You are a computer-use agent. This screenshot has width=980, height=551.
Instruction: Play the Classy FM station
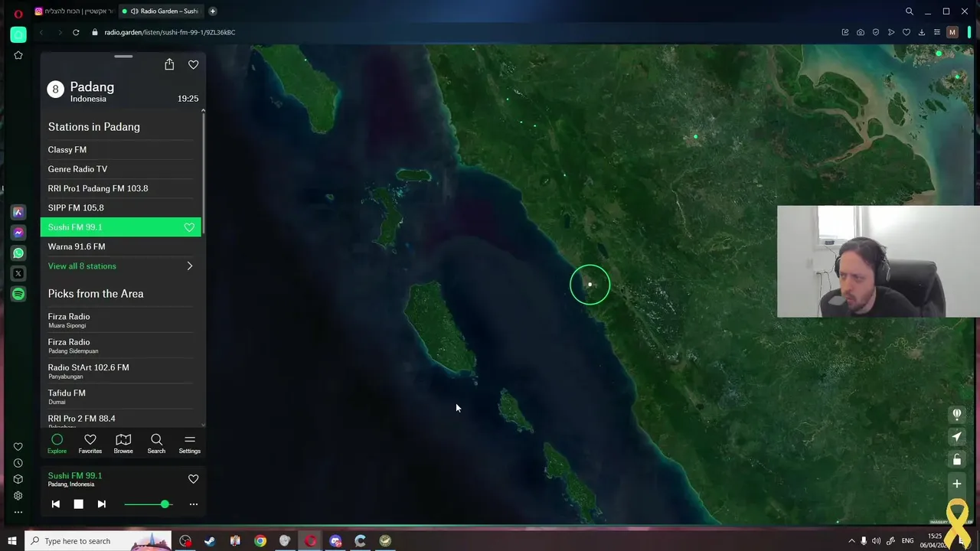(x=121, y=150)
